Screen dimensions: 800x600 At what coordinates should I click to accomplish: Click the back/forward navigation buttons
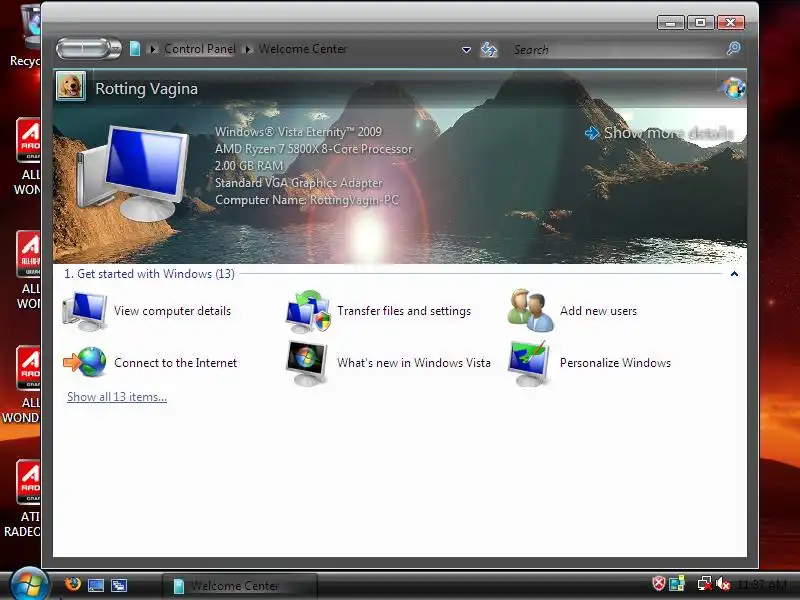[88, 48]
